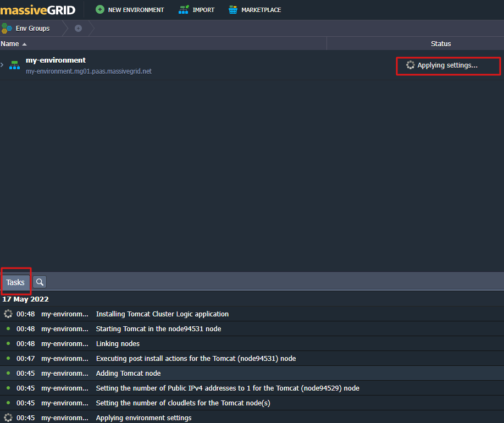The image size is (504, 423).
Task: Click green dot of Linking nodes task
Action: coord(8,343)
